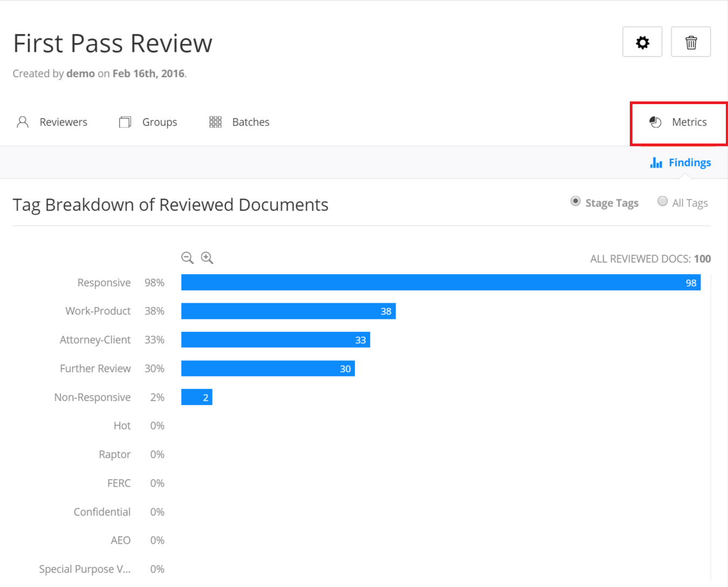
Task: Click the First Pass Review title
Action: 113,43
